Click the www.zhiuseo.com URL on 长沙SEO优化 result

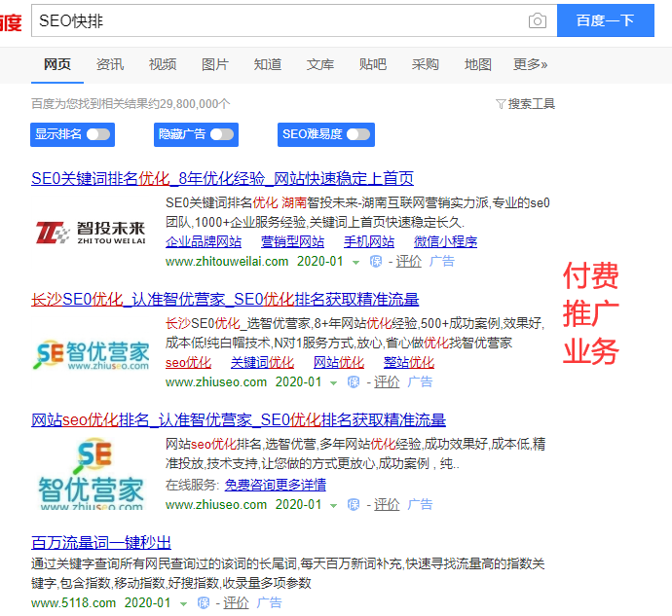click(216, 381)
